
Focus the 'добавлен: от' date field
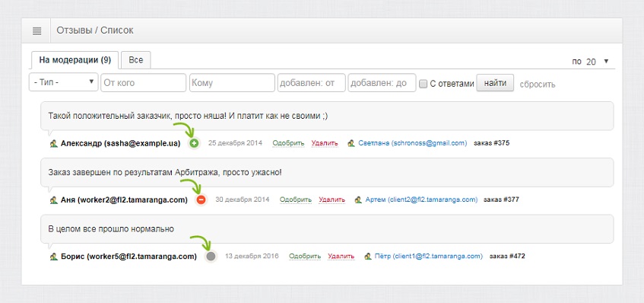[311, 83]
